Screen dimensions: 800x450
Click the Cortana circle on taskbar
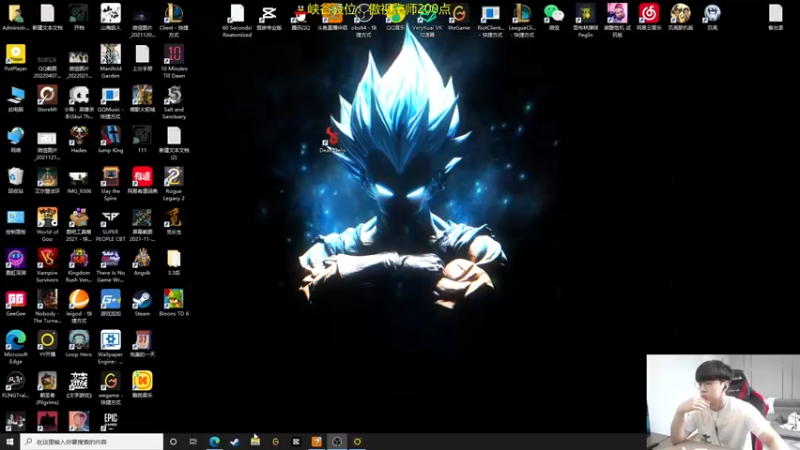(x=173, y=441)
